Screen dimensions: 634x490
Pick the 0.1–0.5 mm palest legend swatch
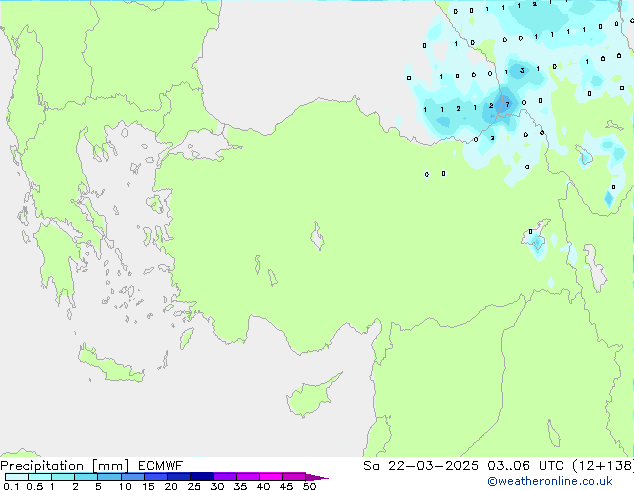pos(17,477)
